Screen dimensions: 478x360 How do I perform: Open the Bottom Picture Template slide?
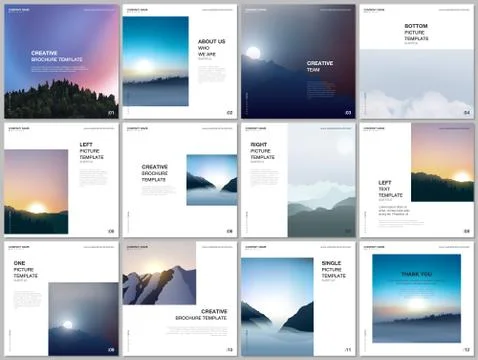coord(417,61)
